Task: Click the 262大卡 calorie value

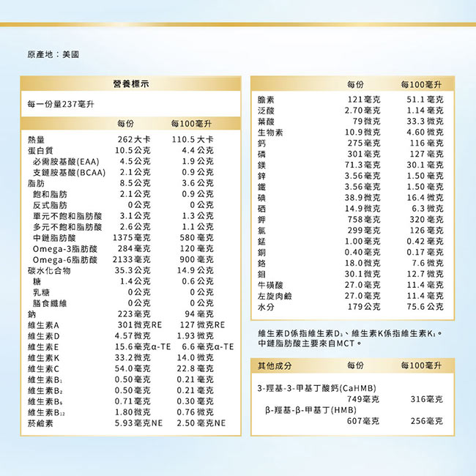Action: tap(134, 139)
